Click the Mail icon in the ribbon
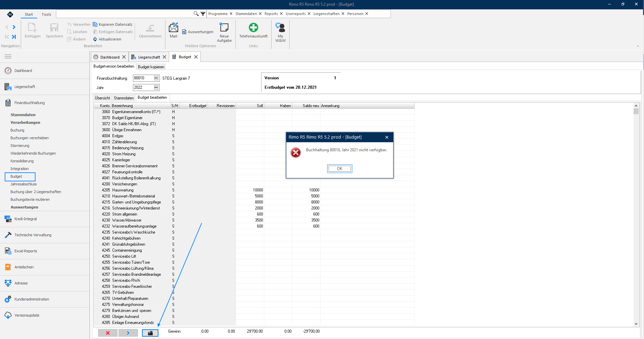 (x=173, y=30)
